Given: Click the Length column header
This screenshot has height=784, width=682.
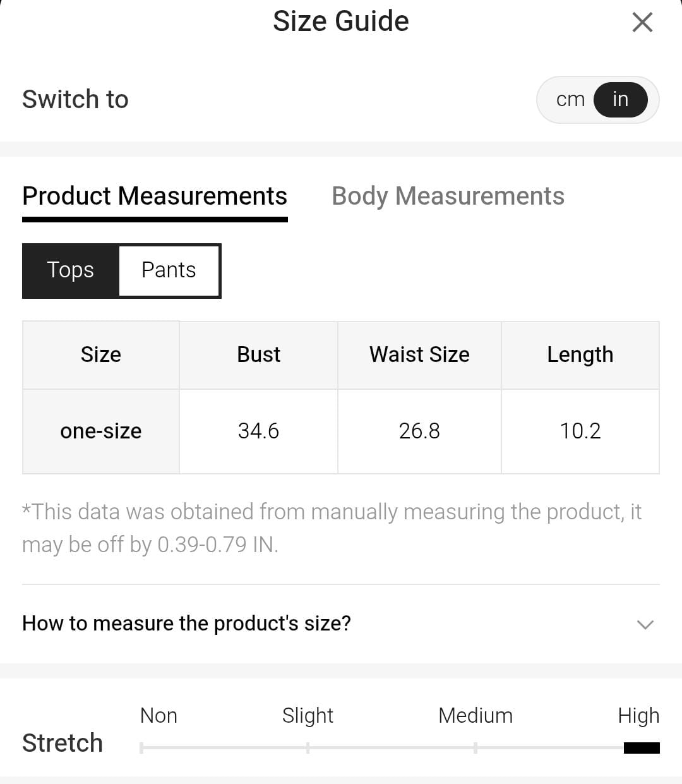Looking at the screenshot, I should [580, 355].
